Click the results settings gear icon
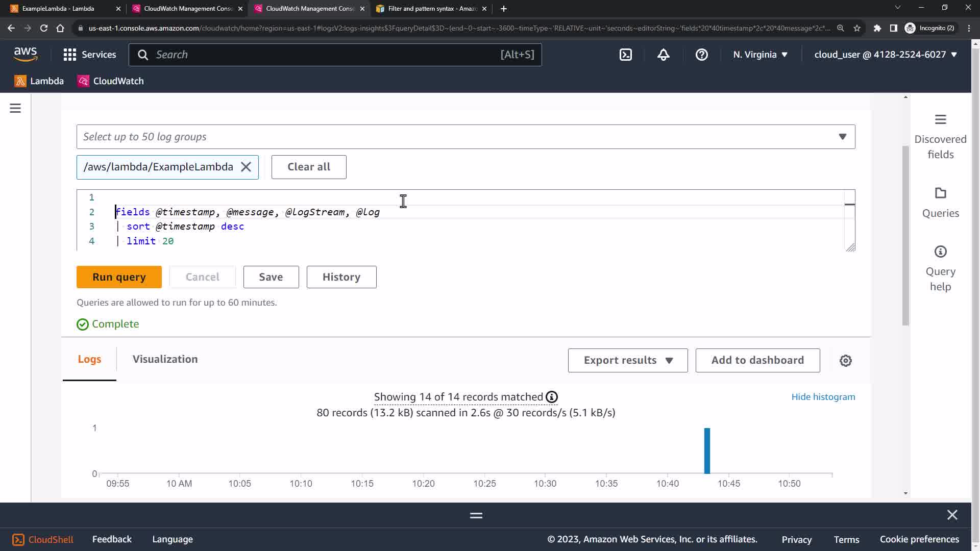The width and height of the screenshot is (980, 551). click(845, 361)
